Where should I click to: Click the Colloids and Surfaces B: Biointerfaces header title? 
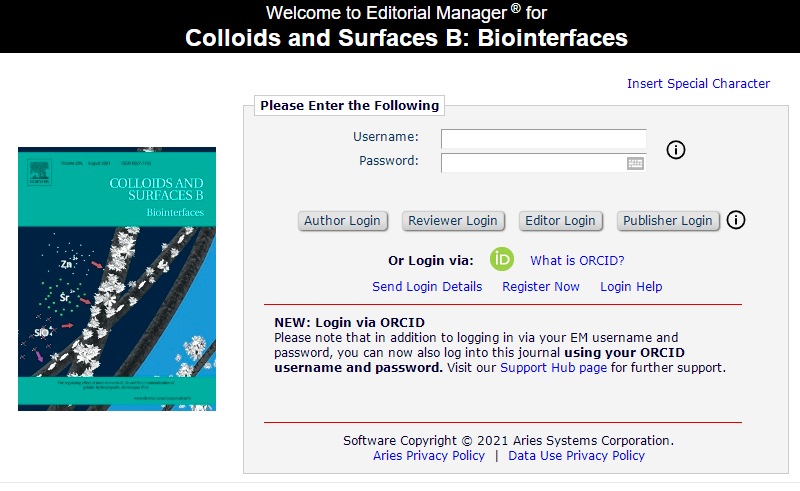coord(406,39)
